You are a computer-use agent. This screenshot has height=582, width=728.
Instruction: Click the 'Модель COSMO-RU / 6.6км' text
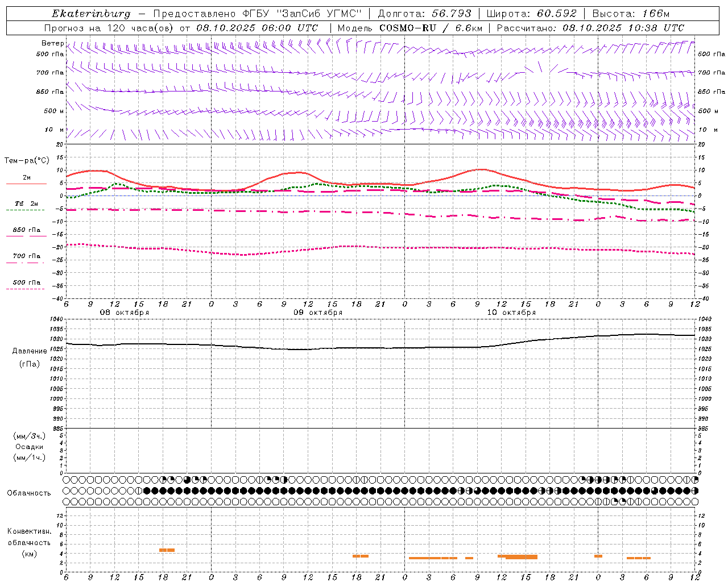coord(410,28)
